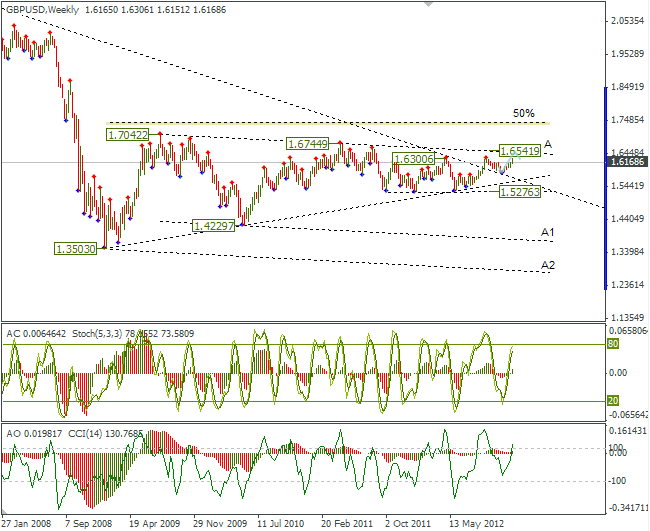Click the A1 trendline label
The height and width of the screenshot is (531, 650).
[548, 232]
